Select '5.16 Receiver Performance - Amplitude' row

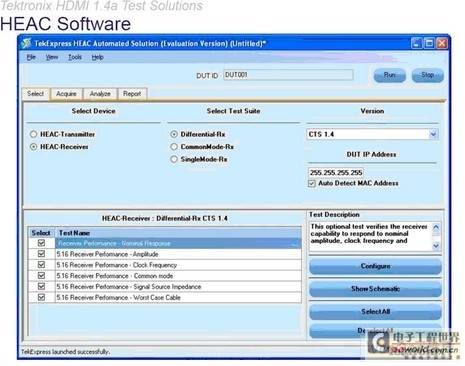tap(178, 254)
